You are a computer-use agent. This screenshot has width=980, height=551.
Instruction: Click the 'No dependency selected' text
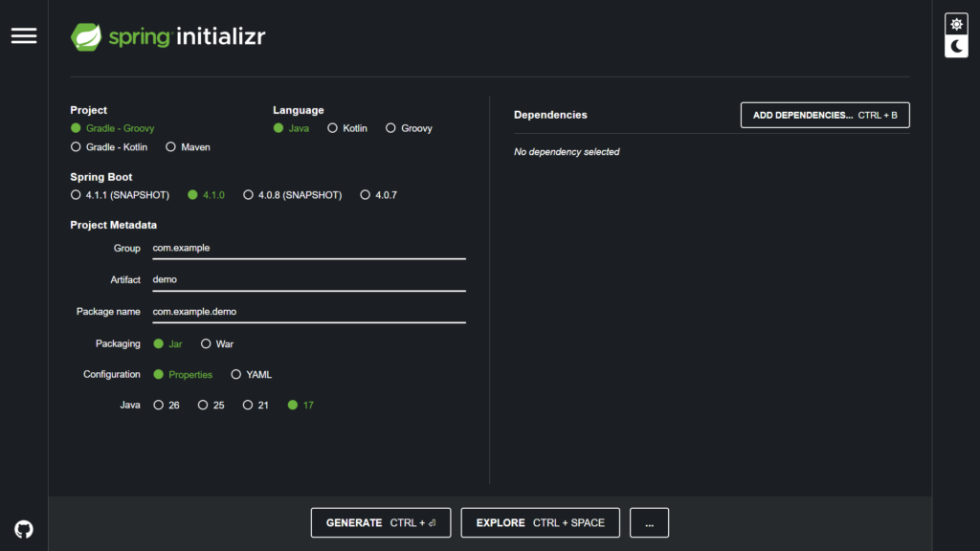[x=567, y=152]
